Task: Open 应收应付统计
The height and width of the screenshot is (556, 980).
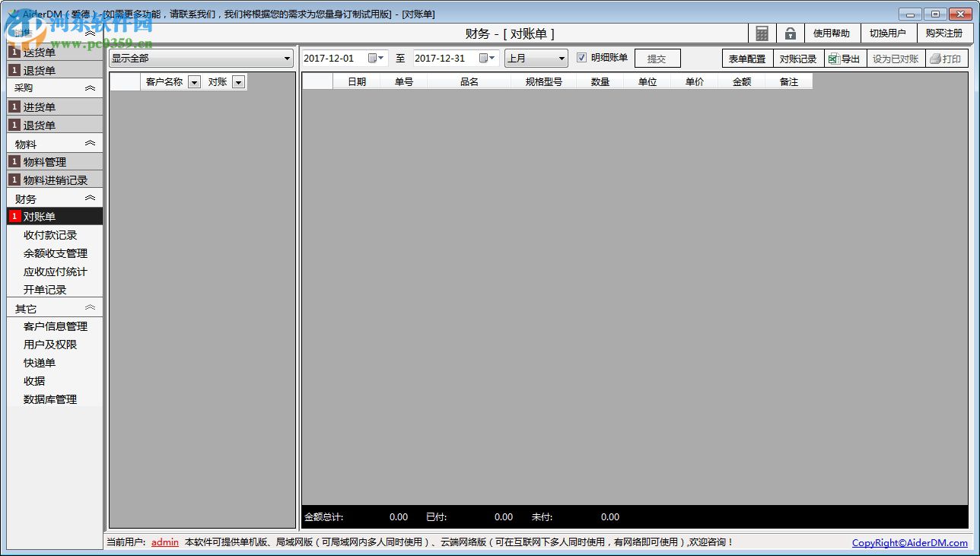Action: (56, 272)
